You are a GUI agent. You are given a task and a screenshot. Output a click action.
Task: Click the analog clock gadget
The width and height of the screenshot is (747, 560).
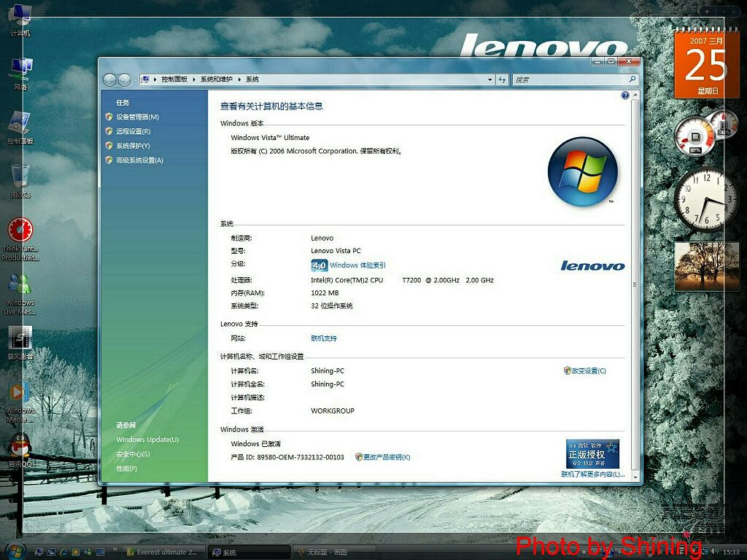coord(706,199)
